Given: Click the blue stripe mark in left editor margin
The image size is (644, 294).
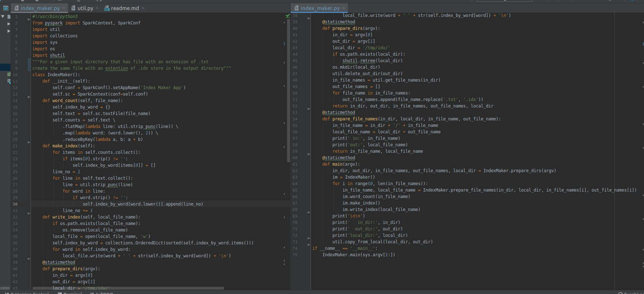Looking at the screenshot, I should pos(284,44).
